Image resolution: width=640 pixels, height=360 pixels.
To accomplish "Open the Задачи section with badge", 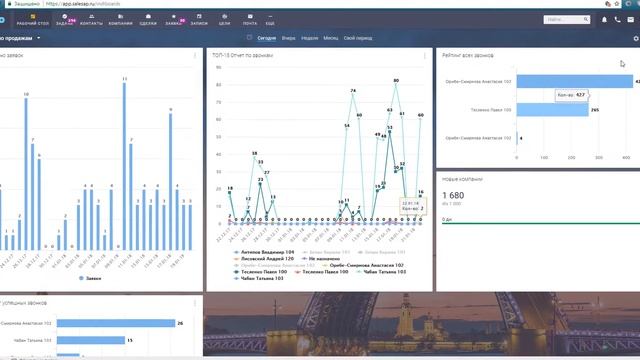I will [x=65, y=20].
